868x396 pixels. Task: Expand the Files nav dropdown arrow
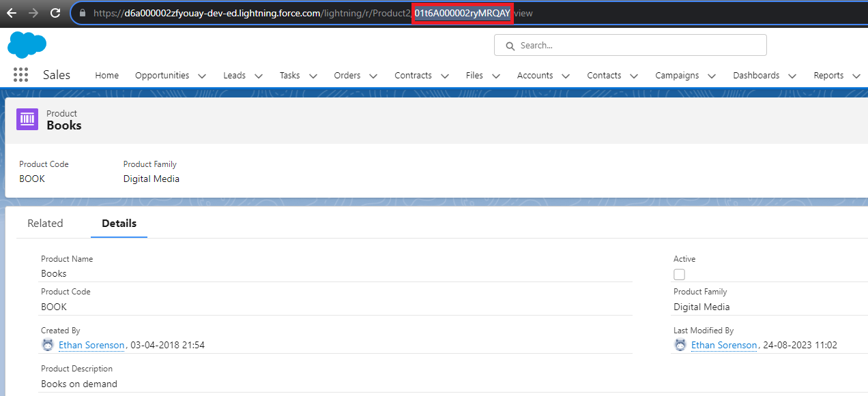[x=496, y=76]
